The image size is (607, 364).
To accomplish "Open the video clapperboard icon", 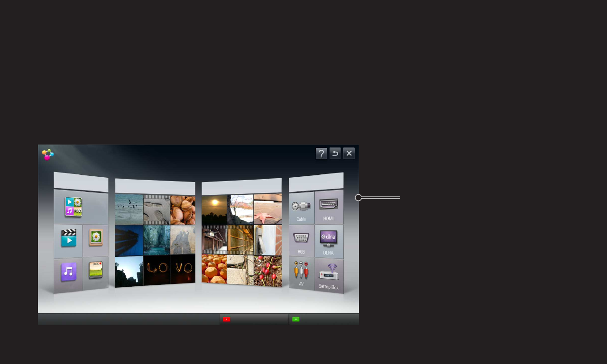I will [x=68, y=238].
